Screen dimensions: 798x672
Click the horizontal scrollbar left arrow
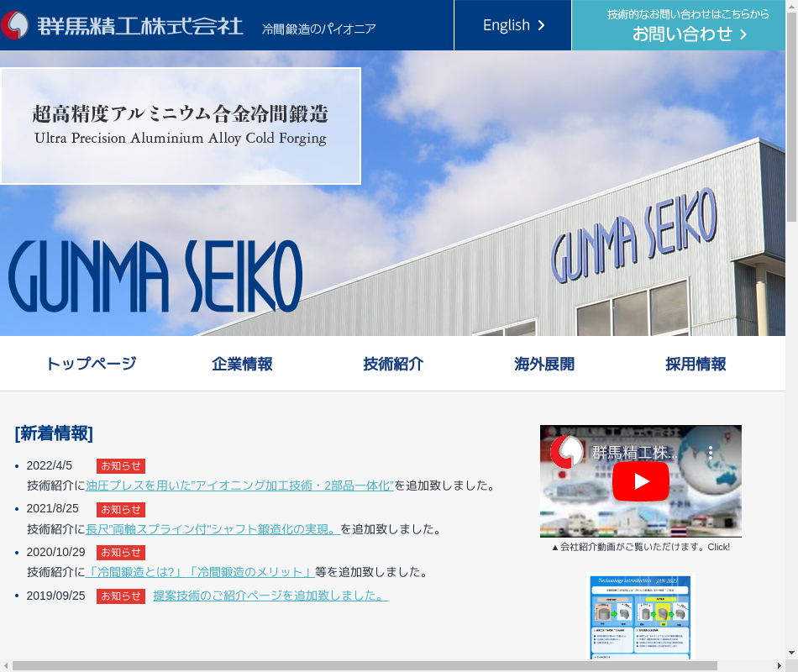coord(6,665)
